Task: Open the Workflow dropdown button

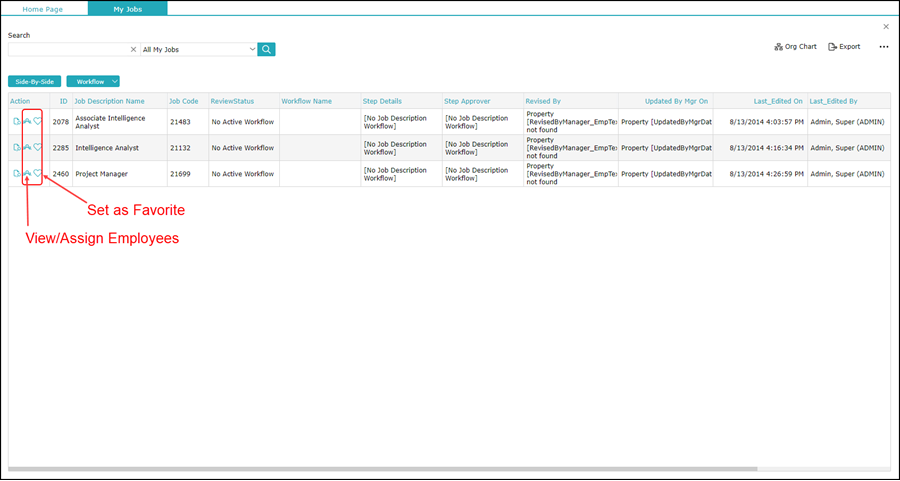Action: point(93,81)
